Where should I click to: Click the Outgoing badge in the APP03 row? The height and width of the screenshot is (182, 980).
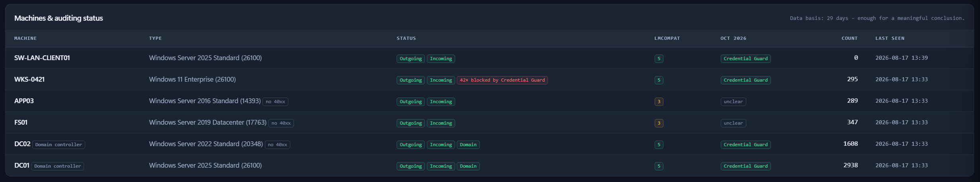click(x=411, y=102)
